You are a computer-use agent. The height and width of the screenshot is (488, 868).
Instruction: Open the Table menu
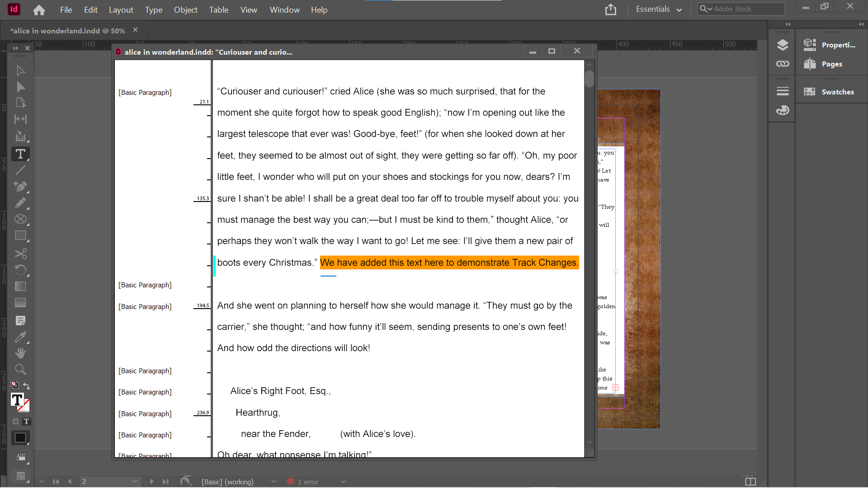click(x=218, y=9)
